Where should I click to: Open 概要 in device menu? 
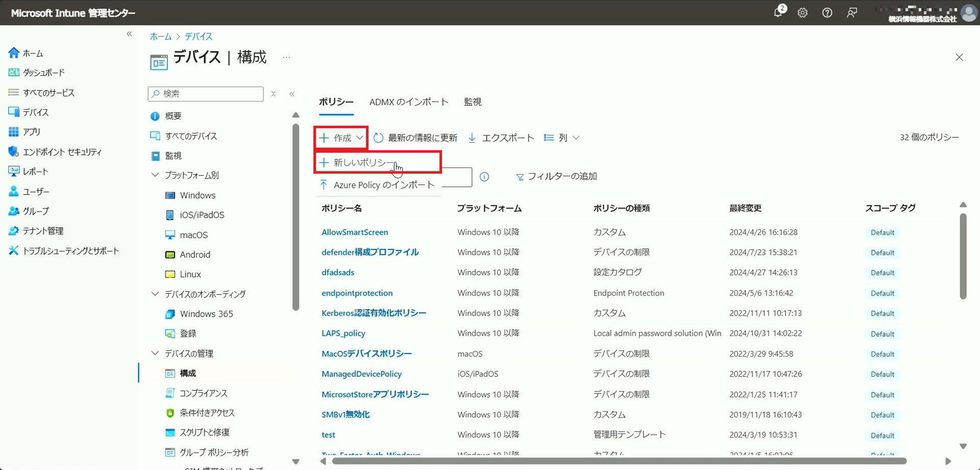166,116
